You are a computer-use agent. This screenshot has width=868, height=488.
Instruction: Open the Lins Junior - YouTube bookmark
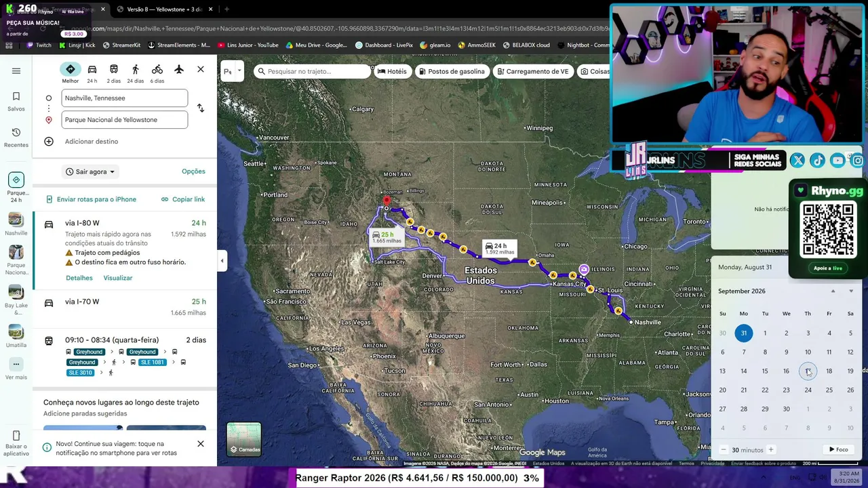pyautogui.click(x=248, y=45)
